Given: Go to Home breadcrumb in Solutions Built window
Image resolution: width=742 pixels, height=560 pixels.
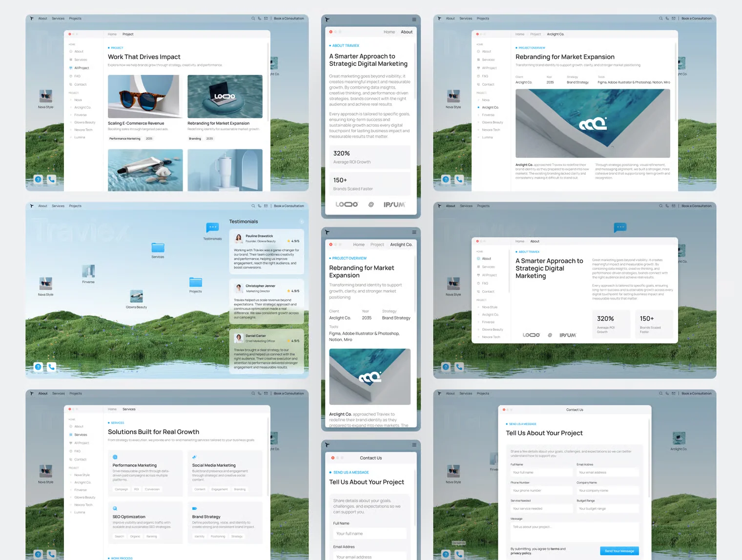Looking at the screenshot, I should point(112,409).
